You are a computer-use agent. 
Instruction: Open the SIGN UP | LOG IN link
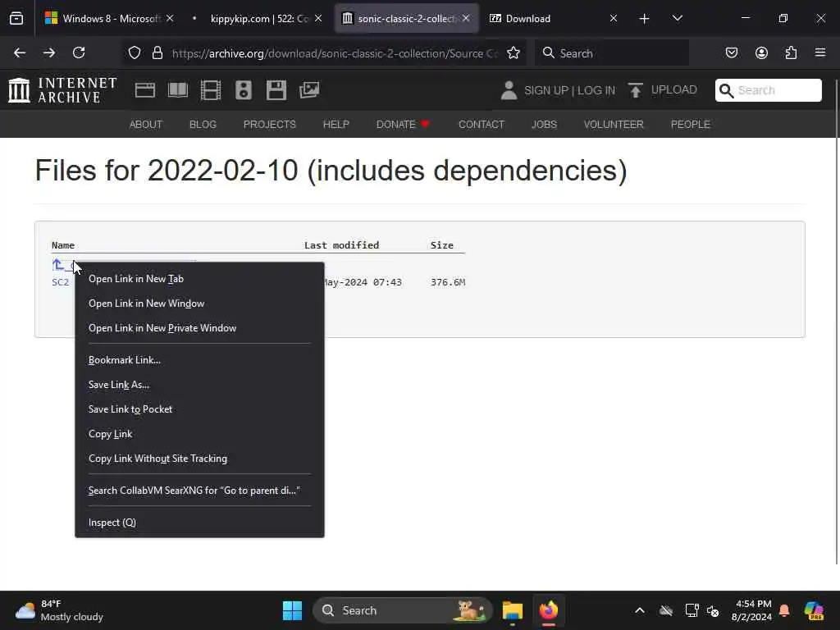pos(569,90)
